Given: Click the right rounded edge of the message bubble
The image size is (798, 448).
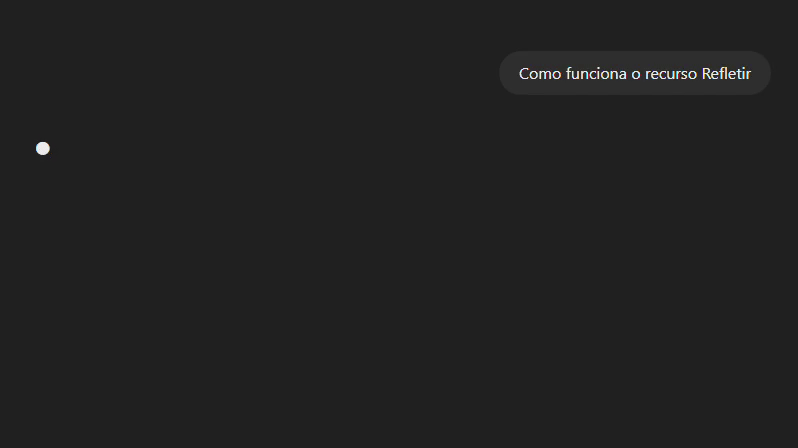Looking at the screenshot, I should coord(762,73).
